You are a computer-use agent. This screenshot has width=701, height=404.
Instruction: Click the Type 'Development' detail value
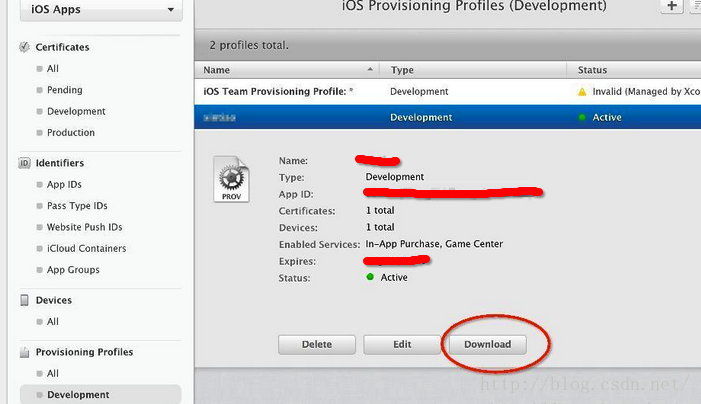pyautogui.click(x=395, y=177)
